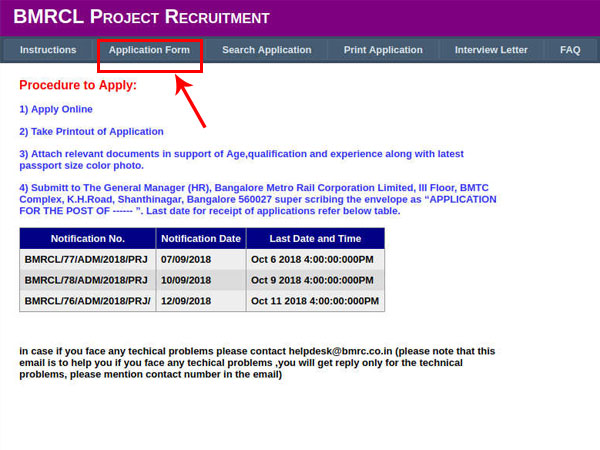This screenshot has height=450, width=600.
Task: Click Last Date and Time column header
Action: point(315,238)
